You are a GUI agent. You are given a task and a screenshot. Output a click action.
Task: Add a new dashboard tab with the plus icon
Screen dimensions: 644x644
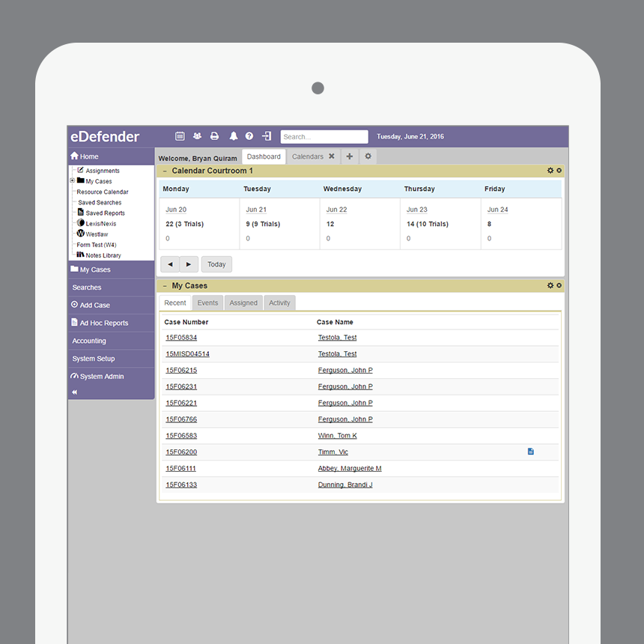click(x=350, y=157)
